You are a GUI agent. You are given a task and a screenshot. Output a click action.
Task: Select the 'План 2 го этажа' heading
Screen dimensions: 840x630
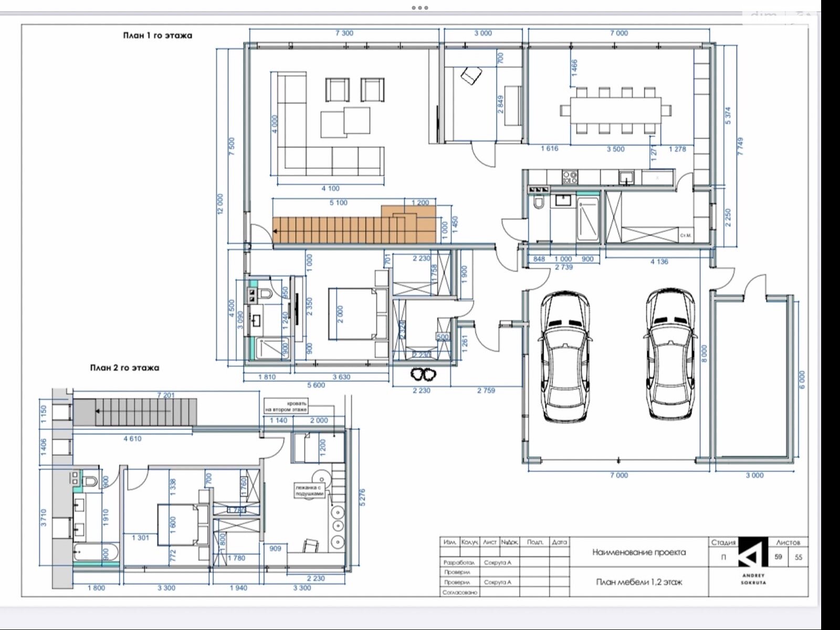tap(124, 368)
